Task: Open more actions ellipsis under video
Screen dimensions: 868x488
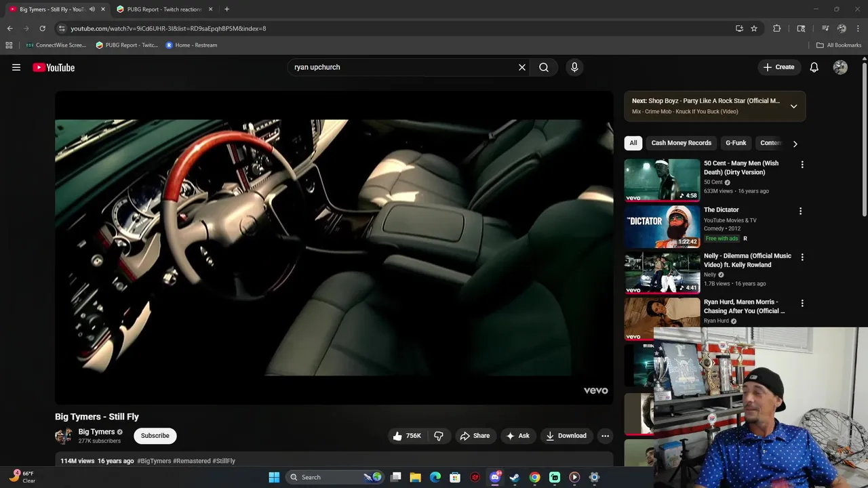Action: click(x=605, y=436)
